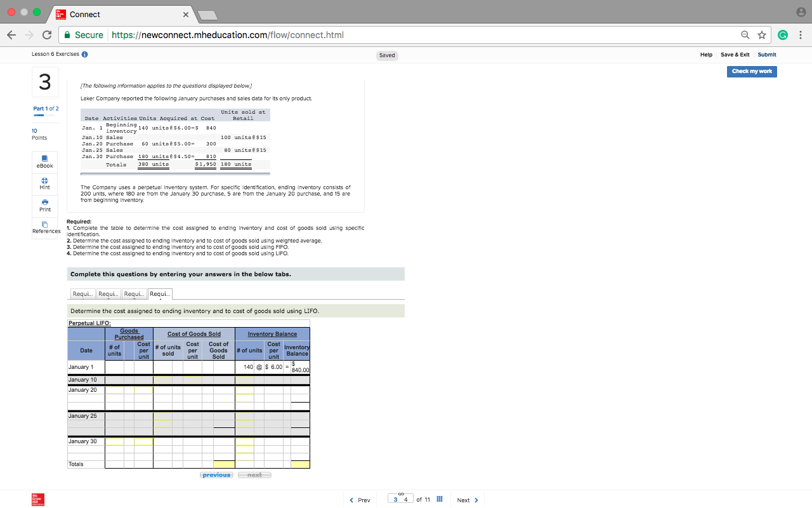Click the grid icon next to page navigation
Image resolution: width=812 pixels, height=508 pixels.
click(440, 500)
